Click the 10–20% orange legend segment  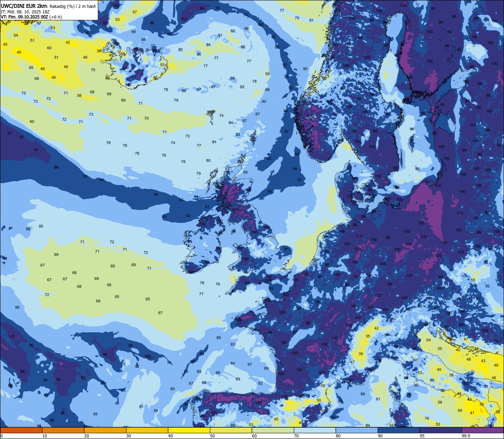63,430
